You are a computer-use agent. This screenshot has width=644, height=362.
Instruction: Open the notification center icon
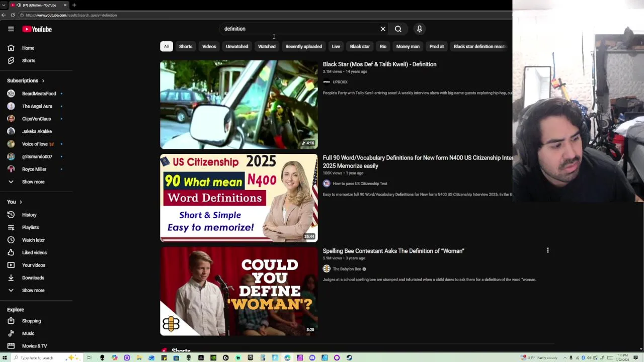point(636,357)
